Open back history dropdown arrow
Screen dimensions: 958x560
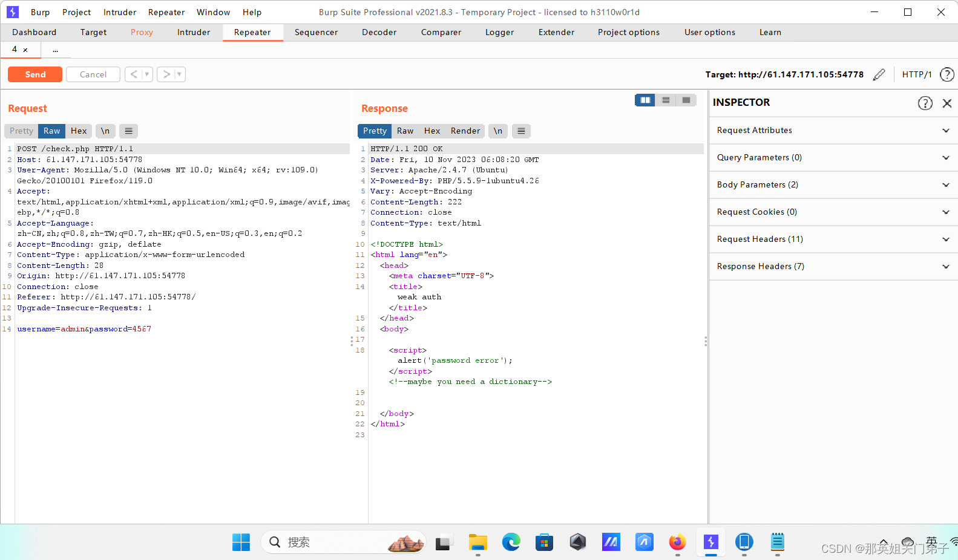tap(147, 74)
